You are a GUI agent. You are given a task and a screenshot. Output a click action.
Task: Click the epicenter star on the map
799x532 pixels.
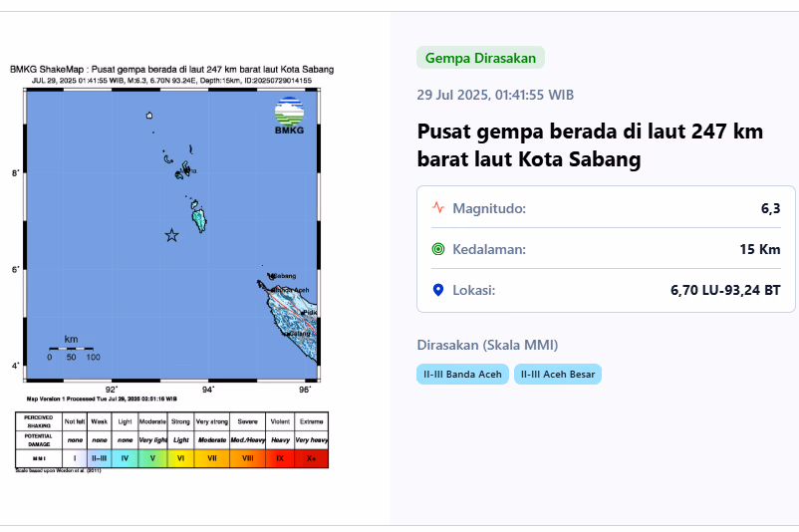(171, 235)
